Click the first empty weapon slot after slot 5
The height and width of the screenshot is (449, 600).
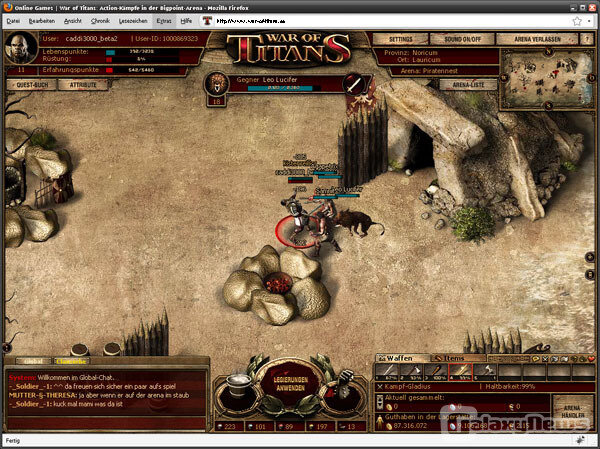tap(509, 372)
